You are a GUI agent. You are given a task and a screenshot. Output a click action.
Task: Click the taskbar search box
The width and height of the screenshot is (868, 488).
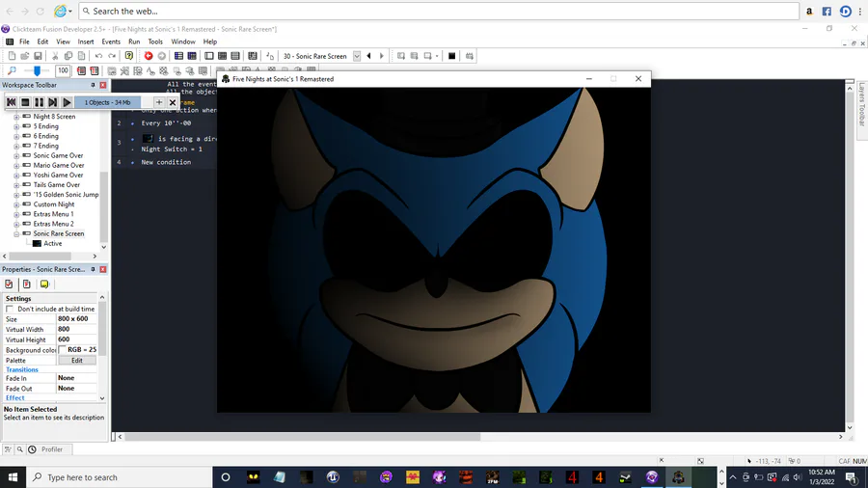pyautogui.click(x=119, y=477)
